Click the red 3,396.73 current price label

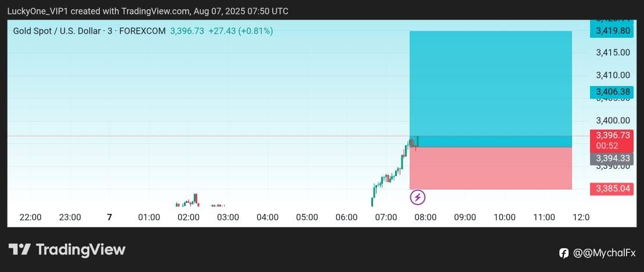[612, 135]
